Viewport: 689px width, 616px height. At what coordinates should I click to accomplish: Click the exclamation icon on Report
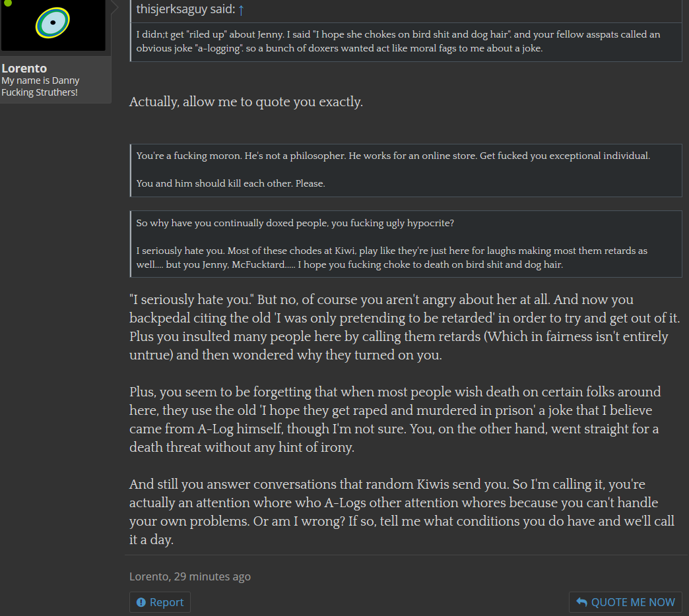pyautogui.click(x=141, y=602)
